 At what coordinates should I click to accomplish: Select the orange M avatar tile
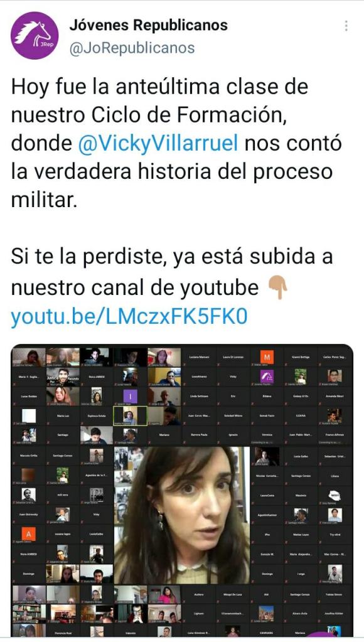click(267, 358)
